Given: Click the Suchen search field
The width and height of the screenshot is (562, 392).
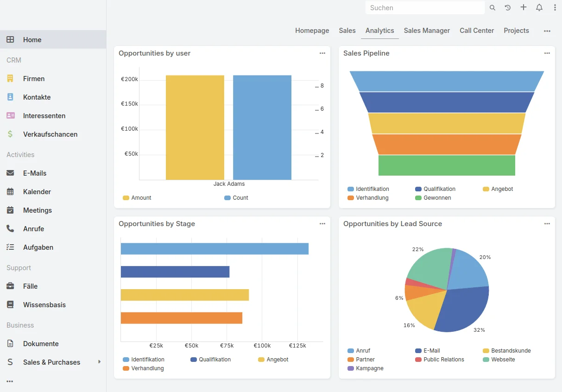Looking at the screenshot, I should (x=425, y=8).
